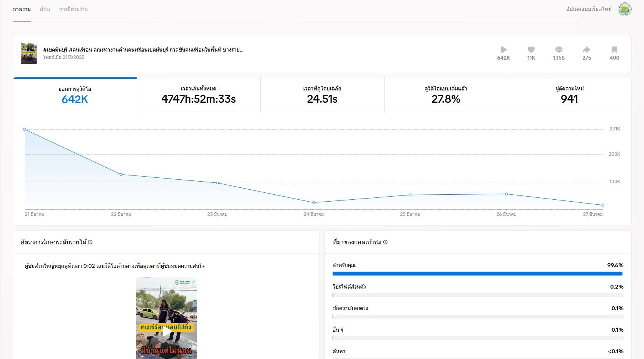Click the share arrow icon
Viewport: 644px width, 359px height.
(586, 50)
